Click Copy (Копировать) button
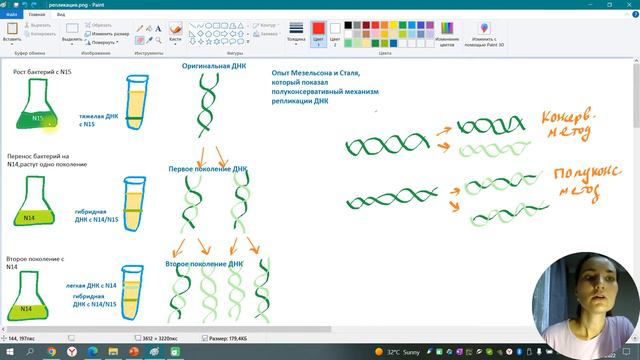This screenshot has width=640, height=360. pyautogui.click(x=40, y=34)
